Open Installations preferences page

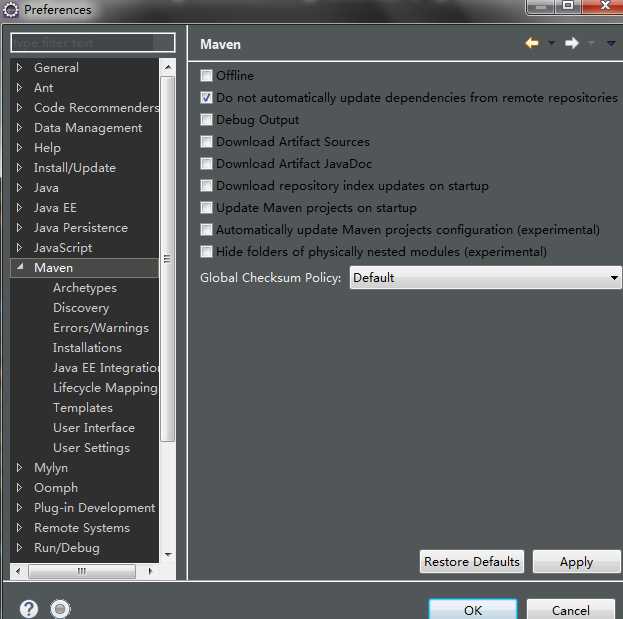(87, 348)
